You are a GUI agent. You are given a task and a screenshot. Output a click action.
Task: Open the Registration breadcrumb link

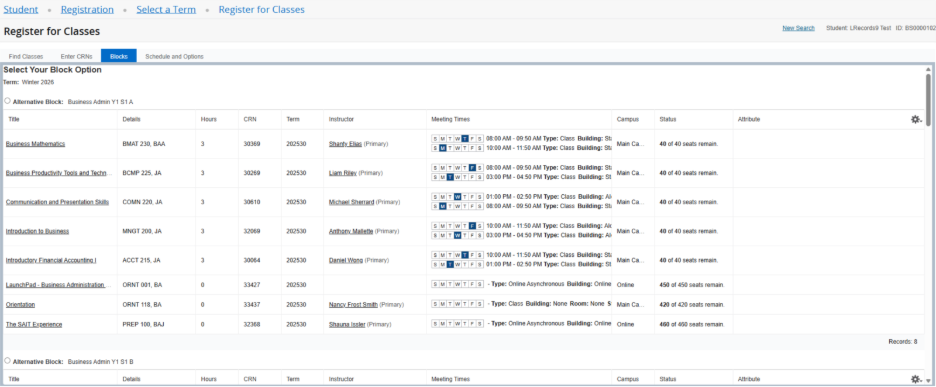[87, 10]
